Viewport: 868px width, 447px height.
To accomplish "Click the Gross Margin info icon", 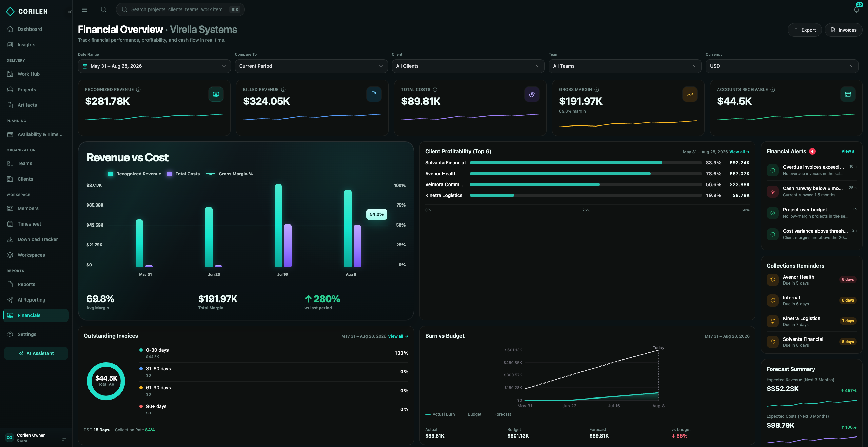I will (597, 90).
